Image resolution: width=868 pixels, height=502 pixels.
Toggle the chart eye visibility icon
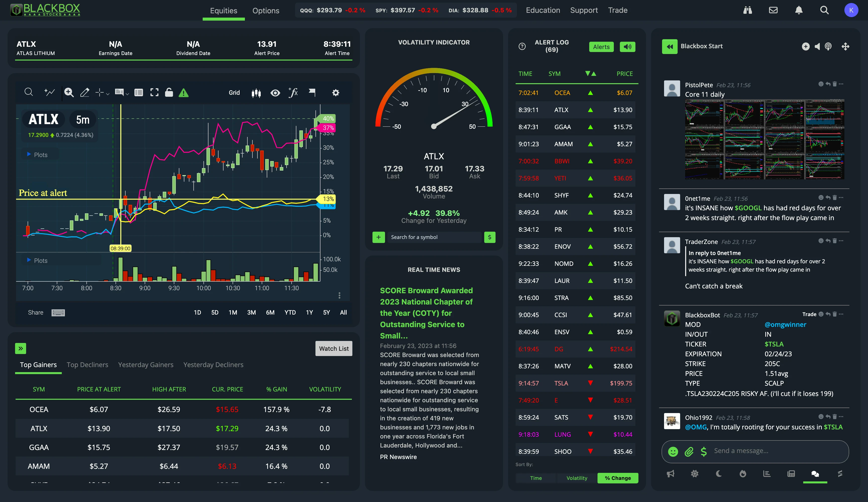(275, 93)
